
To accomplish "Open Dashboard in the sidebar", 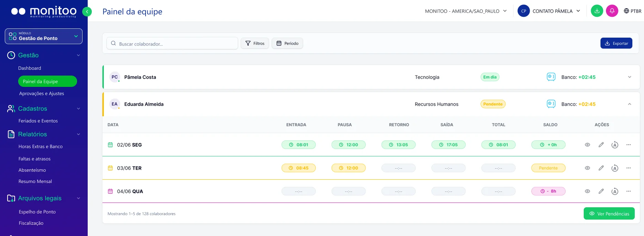I will click(x=29, y=68).
